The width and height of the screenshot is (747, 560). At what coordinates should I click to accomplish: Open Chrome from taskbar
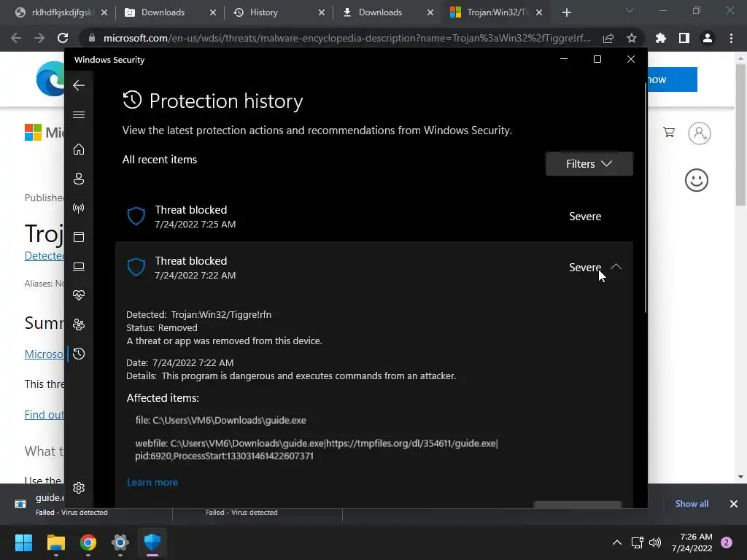88,542
